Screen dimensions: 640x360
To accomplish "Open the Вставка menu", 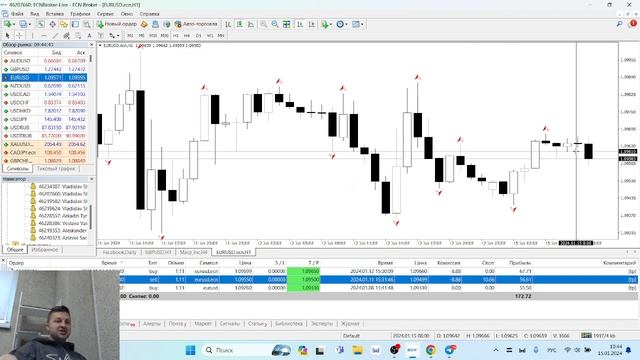I will coord(55,14).
